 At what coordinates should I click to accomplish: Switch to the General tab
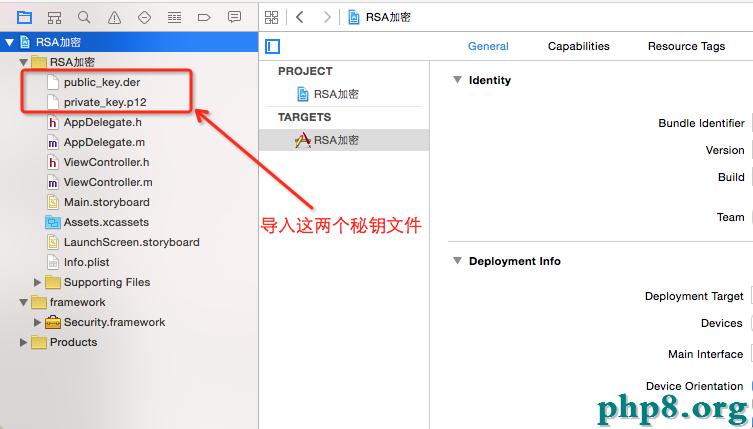488,46
